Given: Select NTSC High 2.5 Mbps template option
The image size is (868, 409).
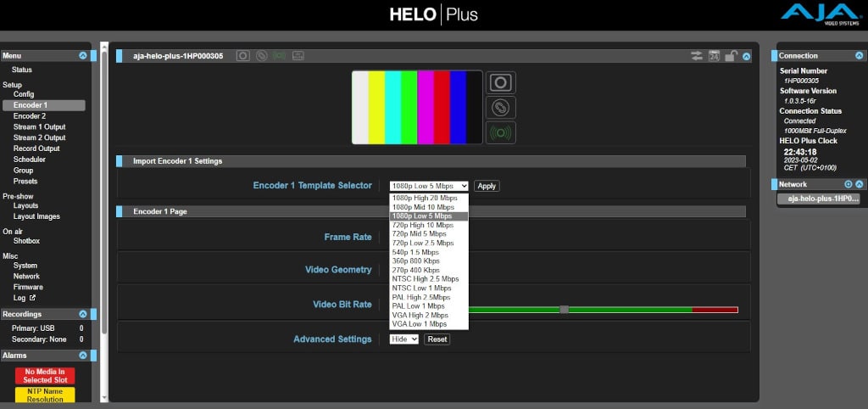Looking at the screenshot, I should [x=425, y=278].
